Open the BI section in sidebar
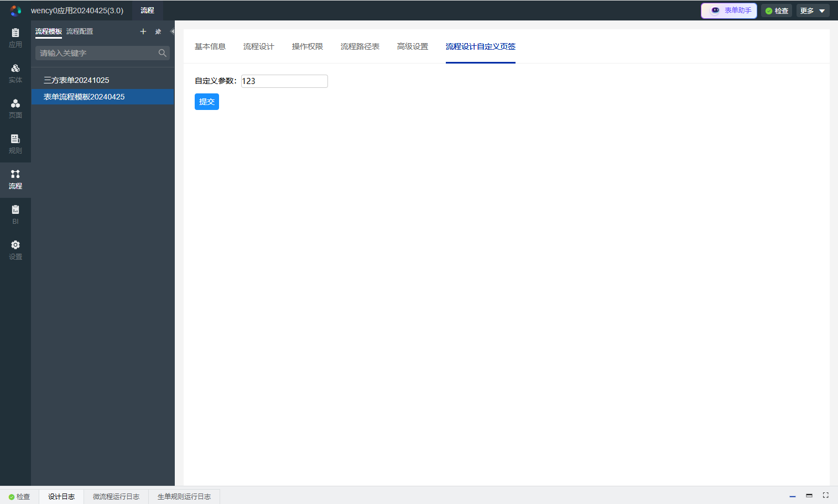This screenshot has height=504, width=838. [15, 215]
